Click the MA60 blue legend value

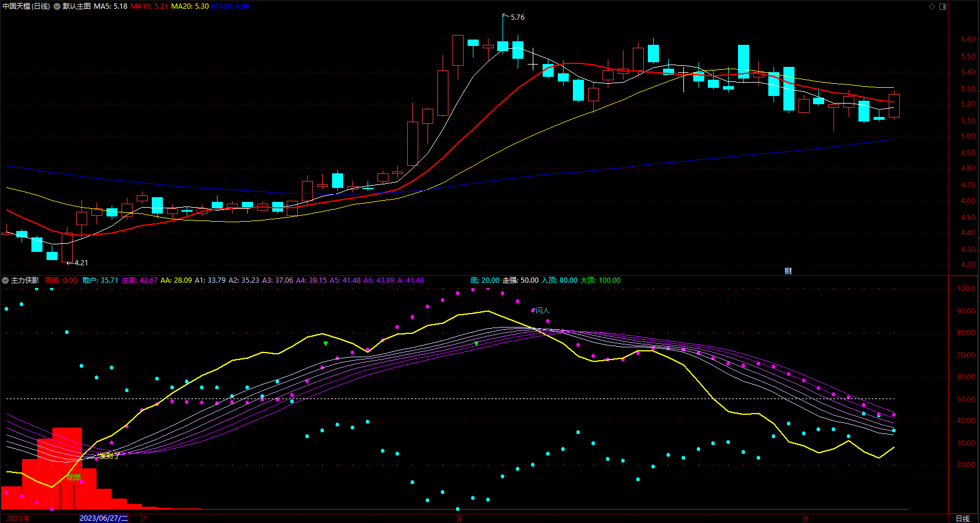pos(230,6)
